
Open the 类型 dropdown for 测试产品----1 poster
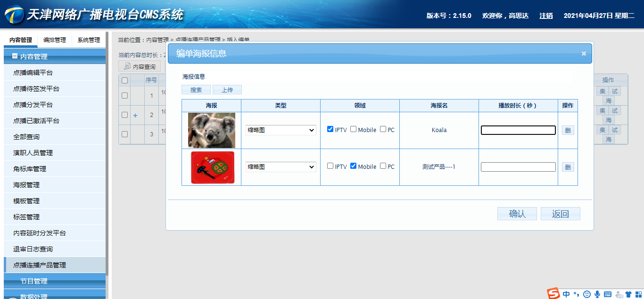coord(281,166)
